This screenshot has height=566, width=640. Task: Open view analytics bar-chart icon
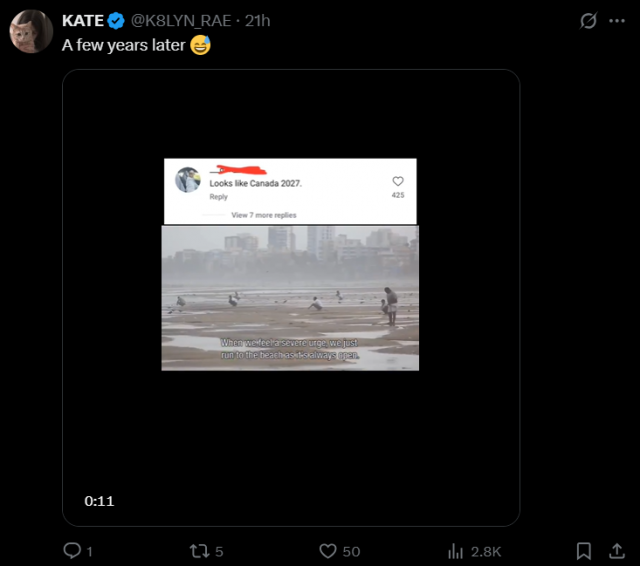click(456, 551)
